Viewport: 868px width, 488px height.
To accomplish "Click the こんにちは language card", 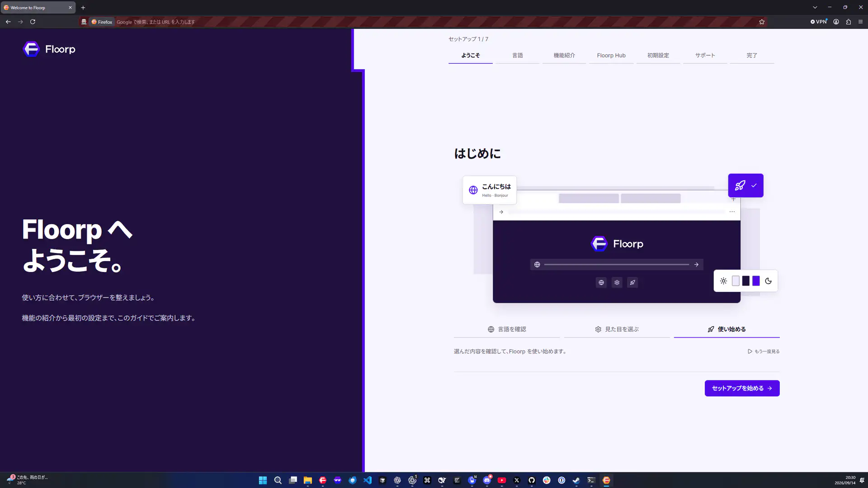I will point(490,190).
